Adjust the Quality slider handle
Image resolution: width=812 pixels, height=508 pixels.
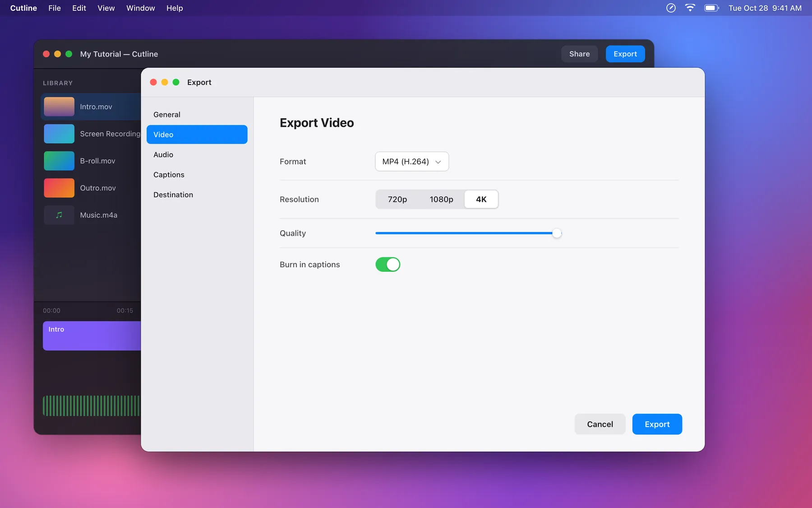pos(557,233)
